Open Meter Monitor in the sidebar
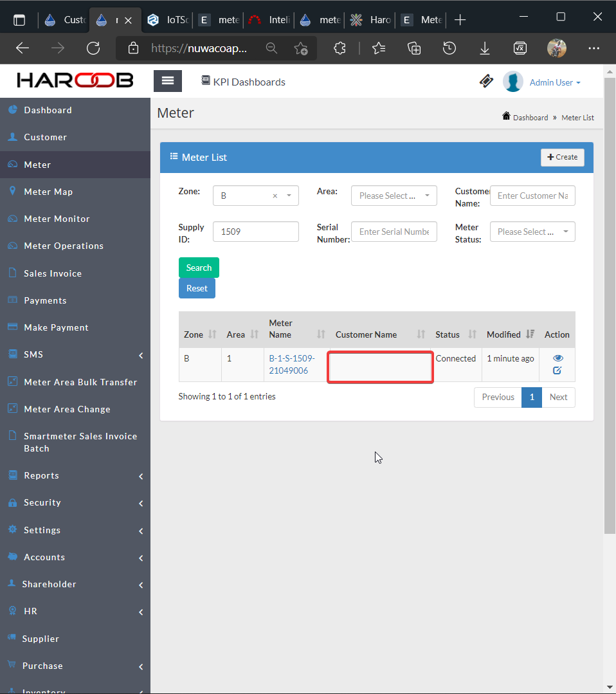This screenshot has width=616, height=694. pos(75,219)
